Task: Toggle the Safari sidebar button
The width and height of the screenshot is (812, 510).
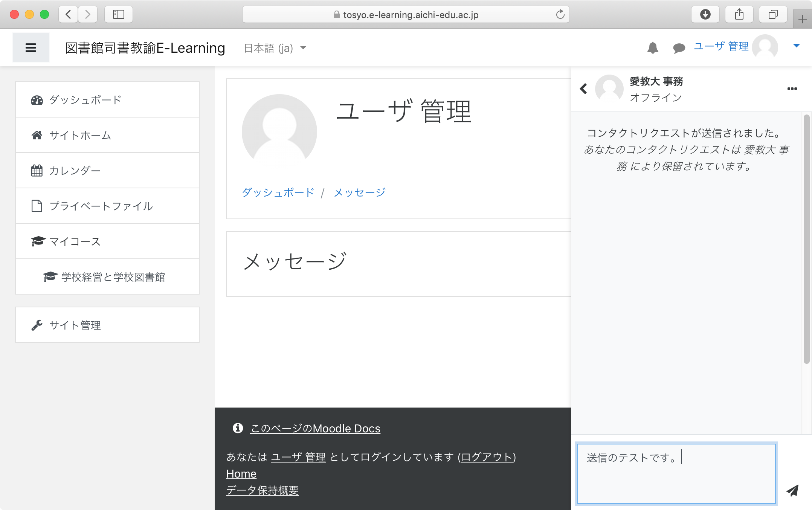Action: [119, 15]
